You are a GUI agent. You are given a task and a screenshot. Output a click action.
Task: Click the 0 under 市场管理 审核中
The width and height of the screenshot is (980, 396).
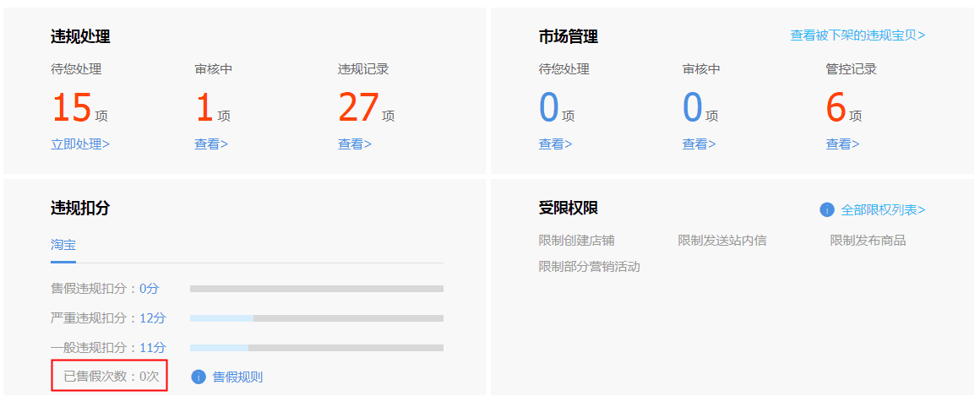tap(693, 107)
